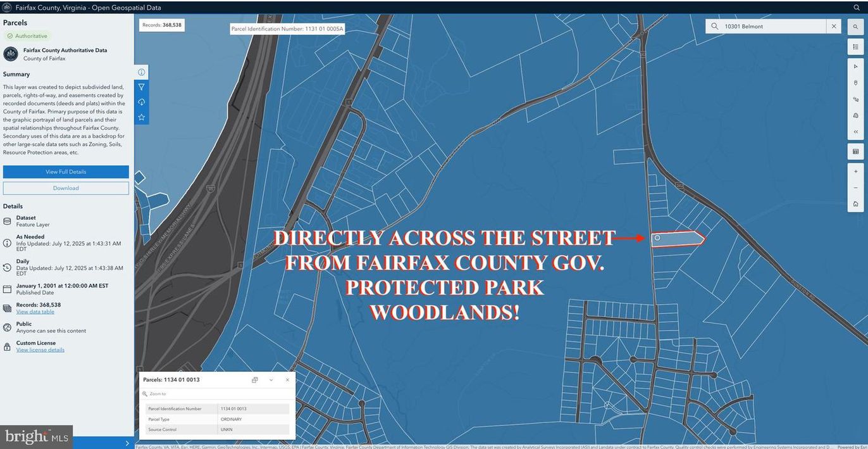Reset map to home extent
The width and height of the screenshot is (868, 449).
pos(855,204)
